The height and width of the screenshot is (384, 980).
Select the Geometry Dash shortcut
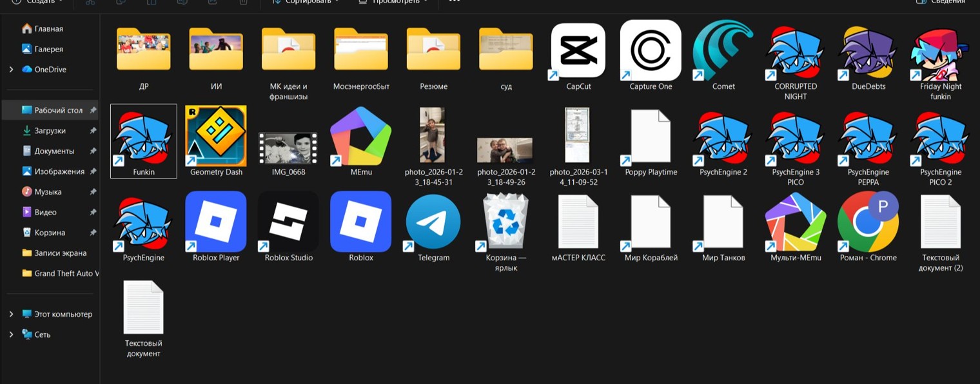pyautogui.click(x=216, y=141)
